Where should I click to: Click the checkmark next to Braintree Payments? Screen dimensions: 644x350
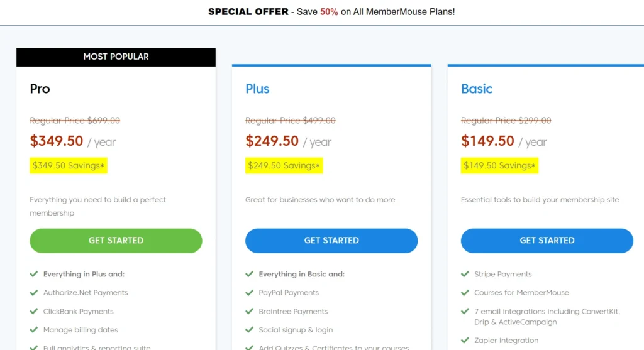tap(249, 312)
